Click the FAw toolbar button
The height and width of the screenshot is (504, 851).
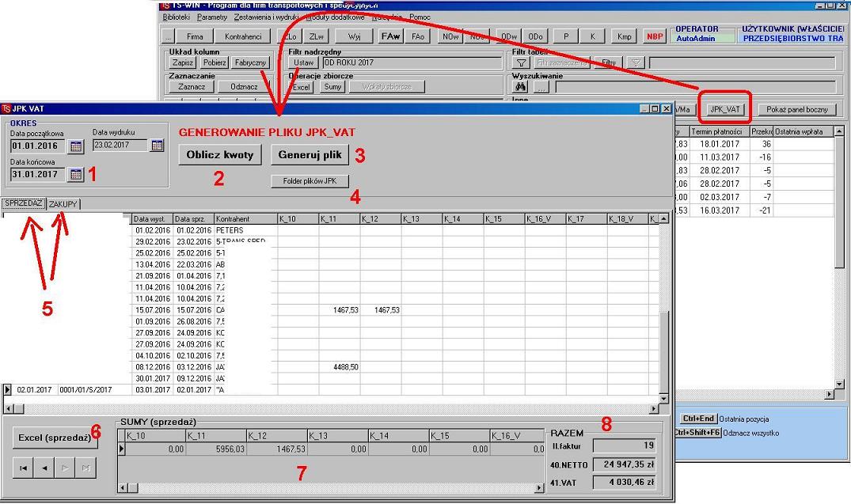pos(391,36)
